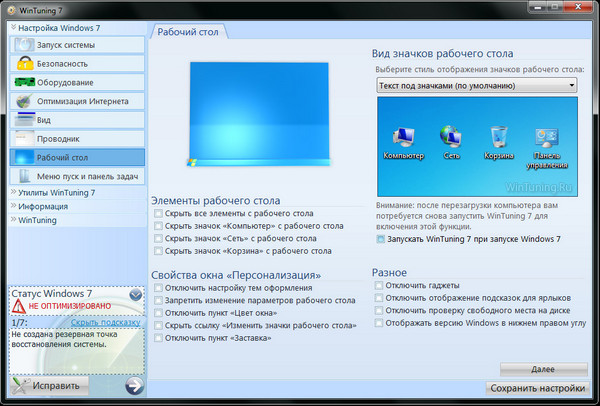This screenshot has height=406, width=600.
Task: Check Отключить отображение подсказок для ярлыков
Action: pyautogui.click(x=378, y=298)
